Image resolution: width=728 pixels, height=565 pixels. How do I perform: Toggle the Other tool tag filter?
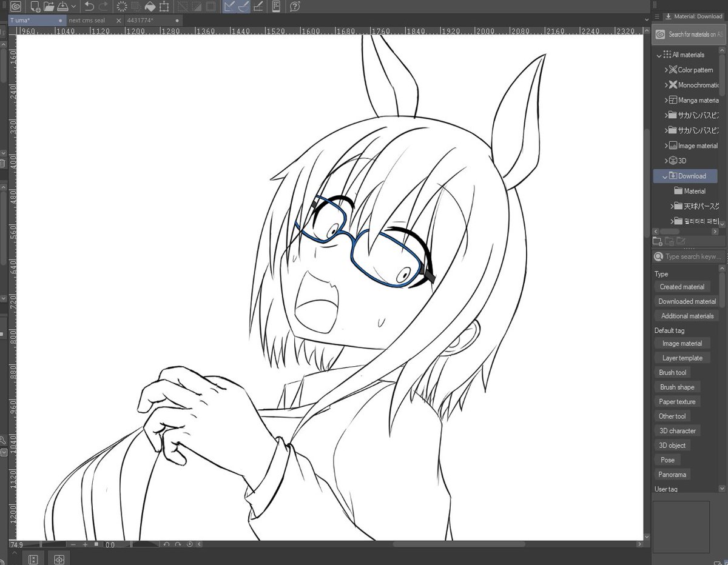[672, 416]
